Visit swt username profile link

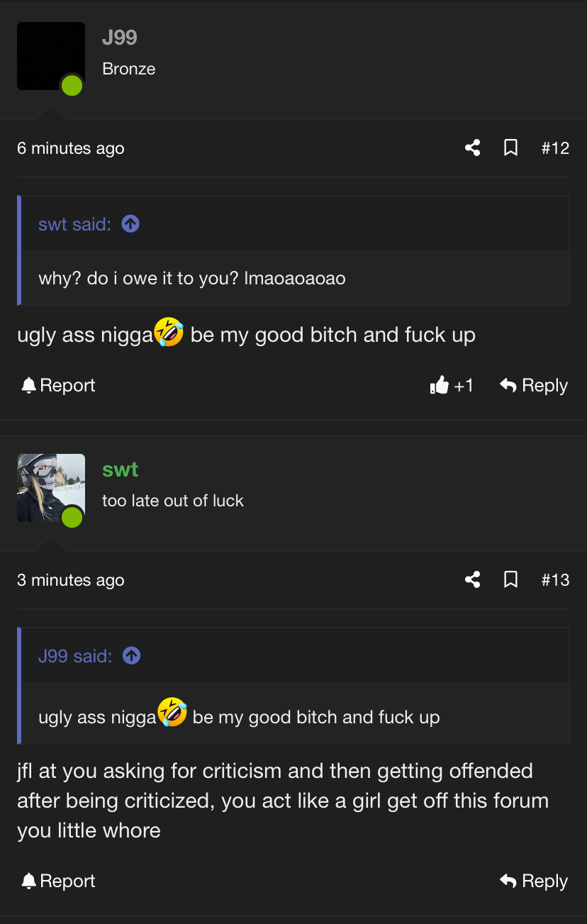pyautogui.click(x=120, y=469)
